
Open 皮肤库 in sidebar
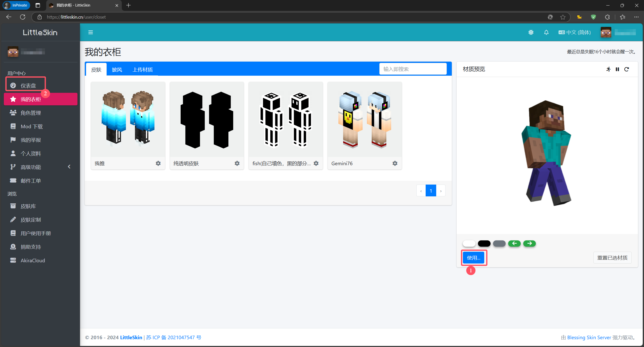[x=28, y=206]
